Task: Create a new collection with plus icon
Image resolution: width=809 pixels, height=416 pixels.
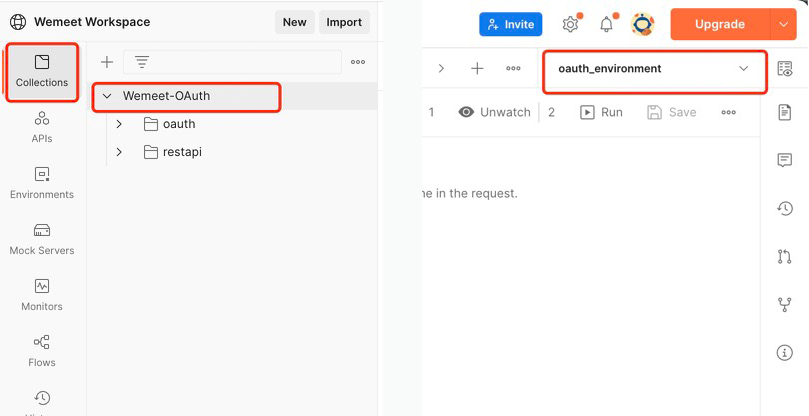Action: pos(107,62)
